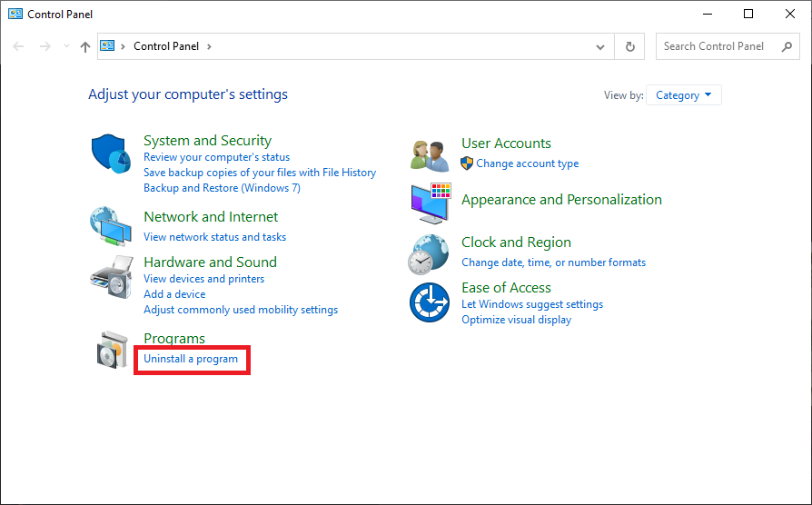
Task: Open System and Security heading
Action: point(207,141)
